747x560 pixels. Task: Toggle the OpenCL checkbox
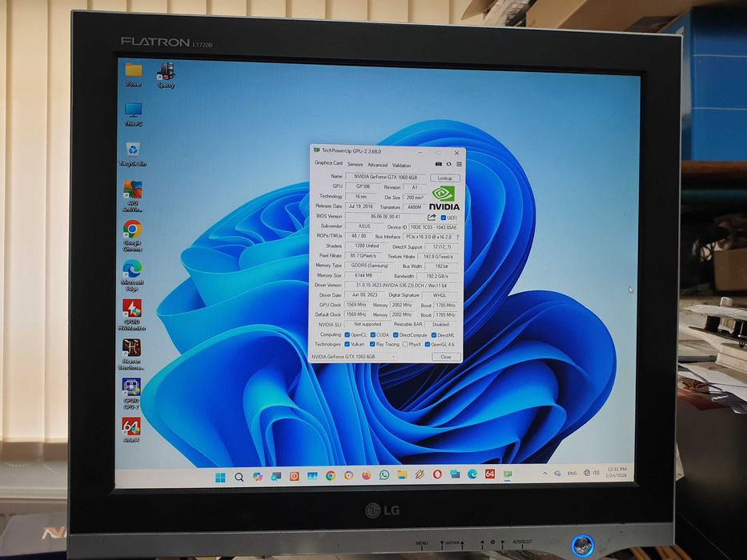pos(347,334)
